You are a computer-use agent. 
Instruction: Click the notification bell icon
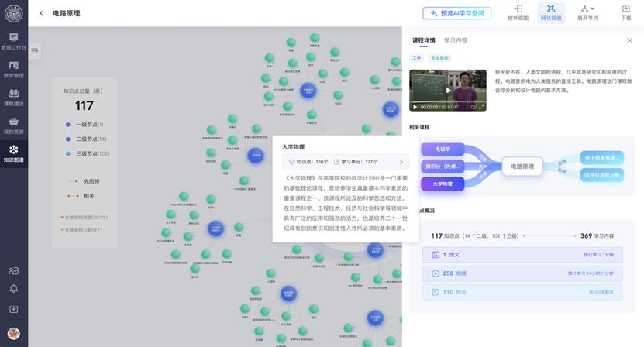pos(13,289)
